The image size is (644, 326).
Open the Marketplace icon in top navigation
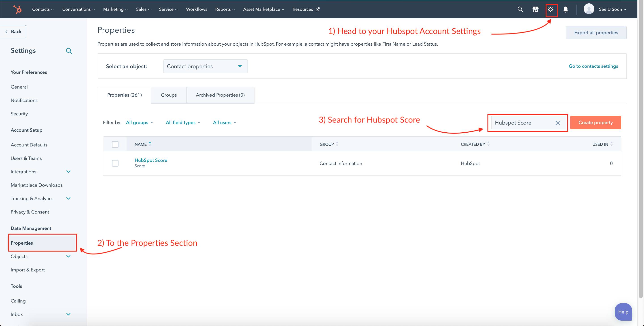536,9
